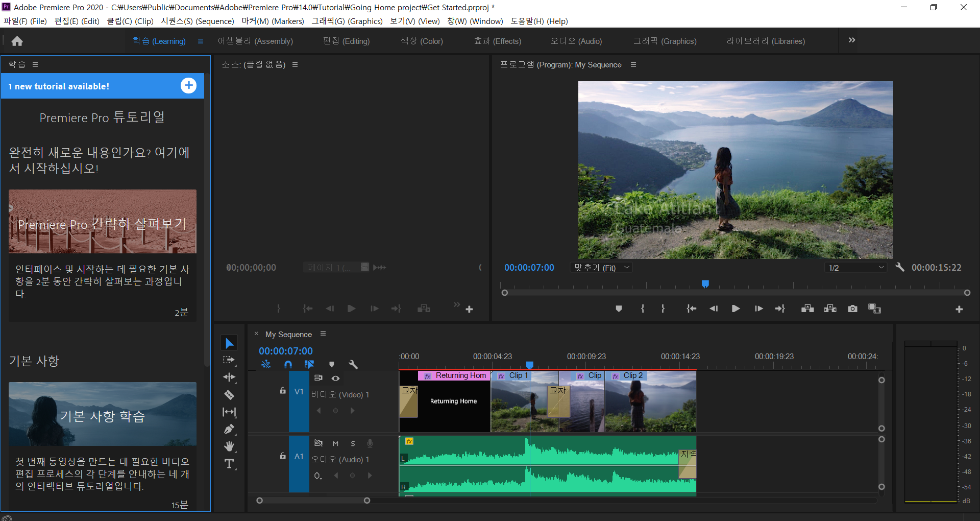
Task: Click the Program monitor playhead marker
Action: click(x=705, y=283)
